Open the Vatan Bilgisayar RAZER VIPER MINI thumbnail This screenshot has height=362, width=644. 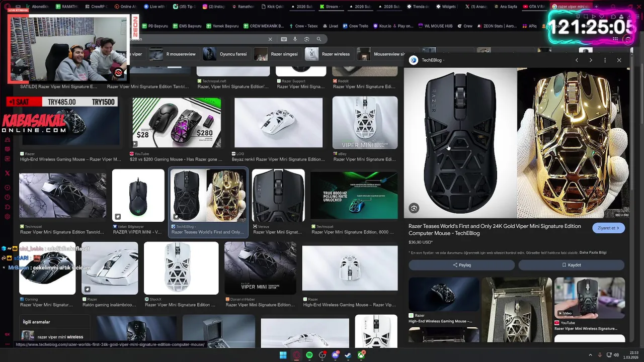click(138, 196)
